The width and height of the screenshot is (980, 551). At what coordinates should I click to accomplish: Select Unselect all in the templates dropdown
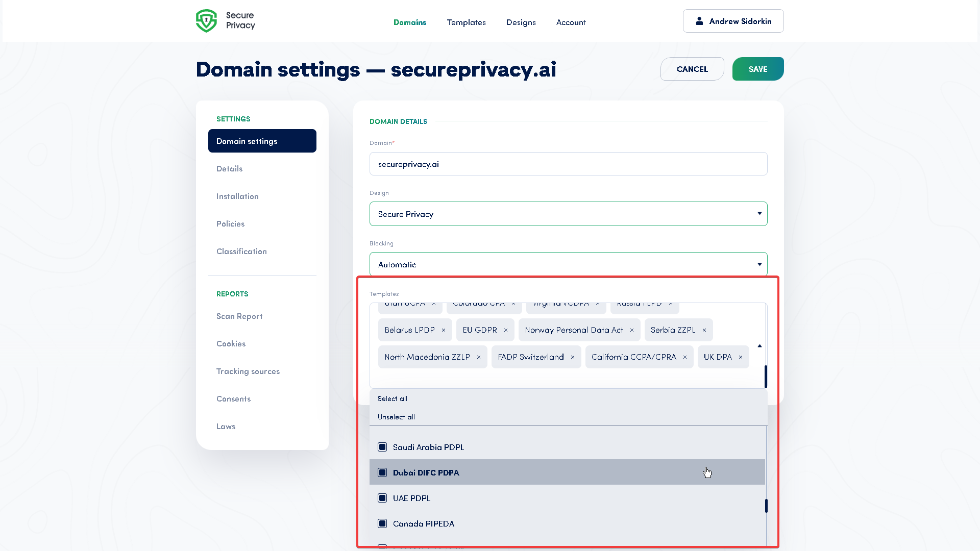[x=396, y=416]
